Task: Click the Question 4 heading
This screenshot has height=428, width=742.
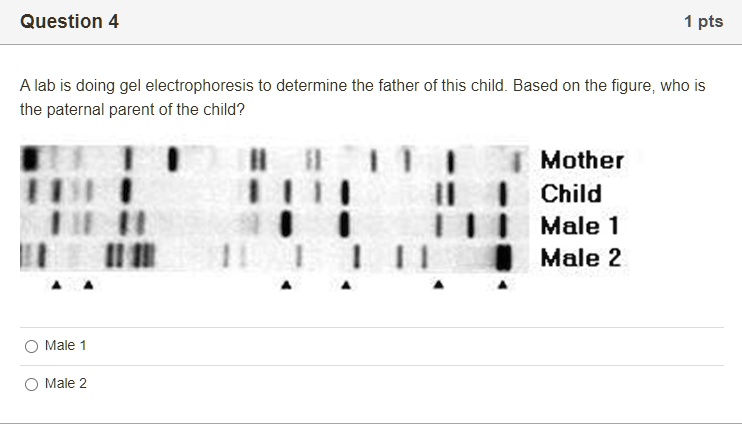Action: [70, 22]
